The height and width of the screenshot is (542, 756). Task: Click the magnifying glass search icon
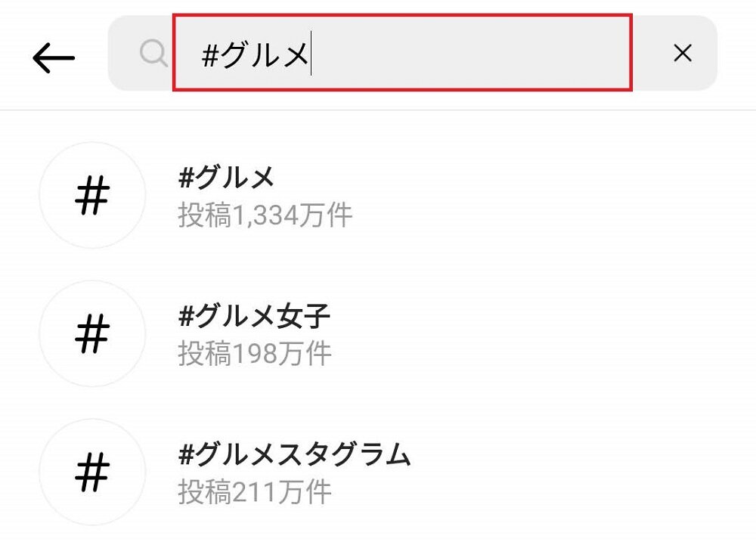tap(154, 54)
